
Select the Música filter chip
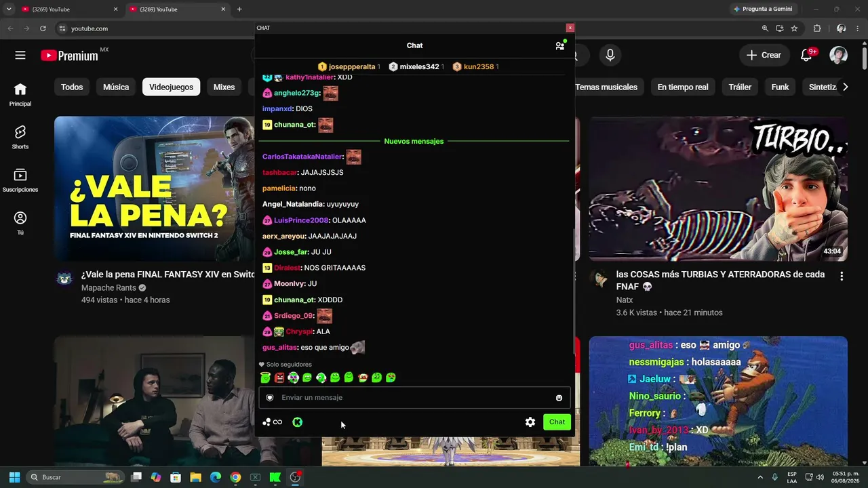116,87
